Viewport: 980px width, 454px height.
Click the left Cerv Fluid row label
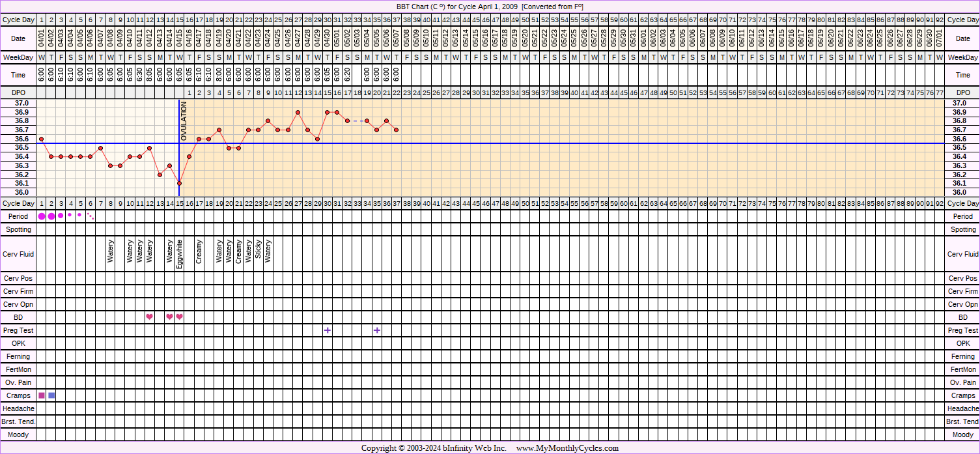pyautogui.click(x=18, y=254)
